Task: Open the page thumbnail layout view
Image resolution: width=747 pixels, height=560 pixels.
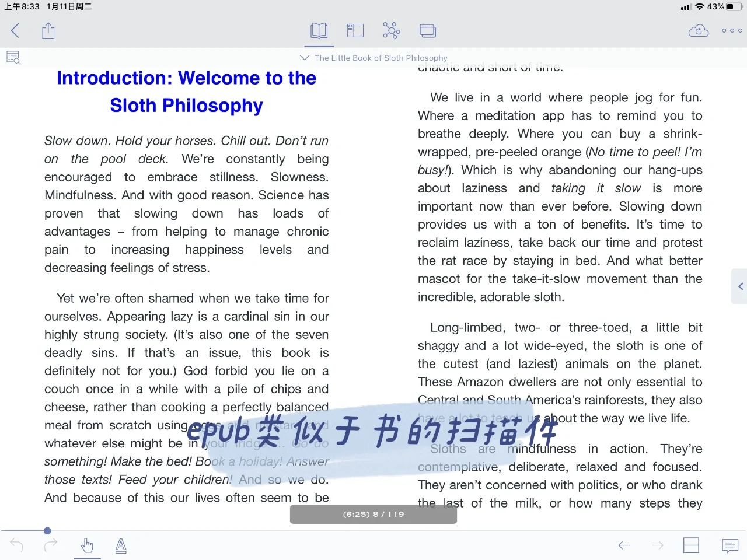Action: [x=355, y=31]
